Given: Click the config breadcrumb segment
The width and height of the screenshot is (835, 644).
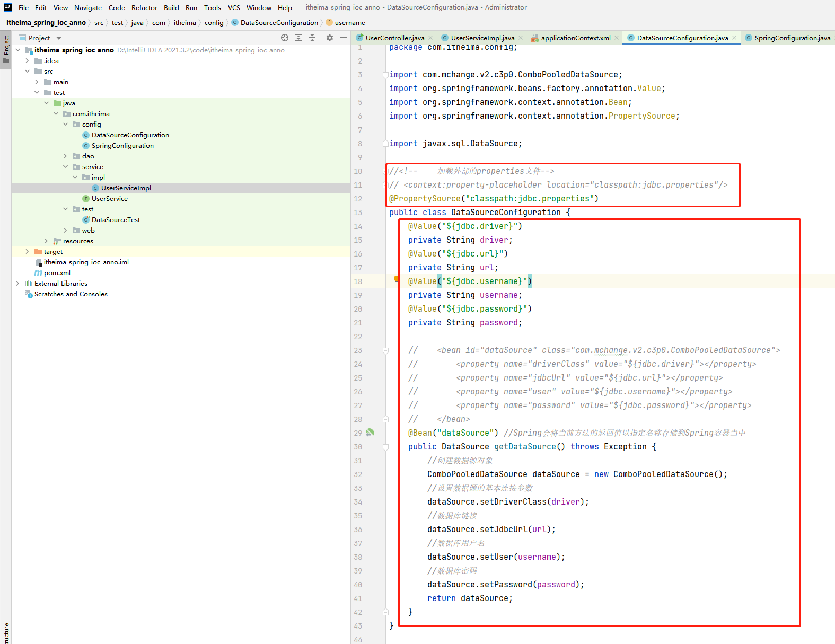Looking at the screenshot, I should pyautogui.click(x=214, y=22).
